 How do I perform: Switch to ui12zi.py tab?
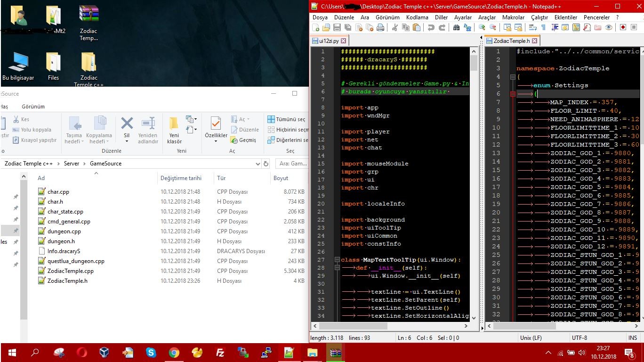pyautogui.click(x=329, y=41)
